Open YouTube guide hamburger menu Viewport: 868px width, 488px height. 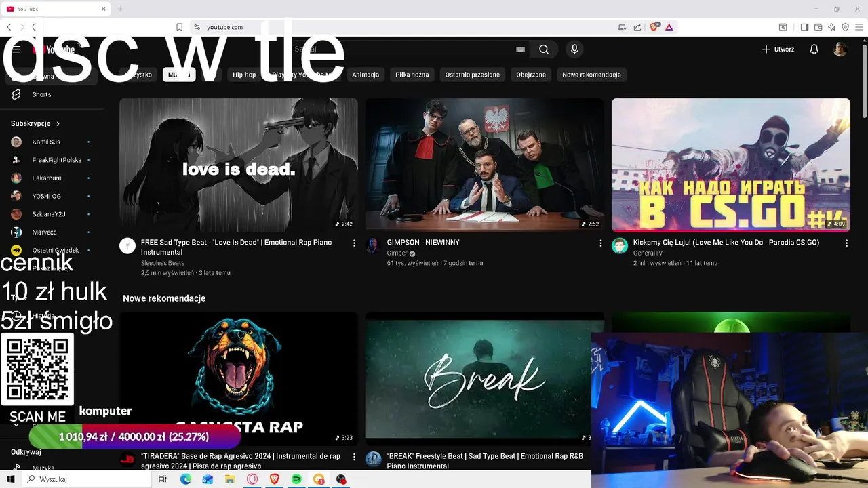16,49
